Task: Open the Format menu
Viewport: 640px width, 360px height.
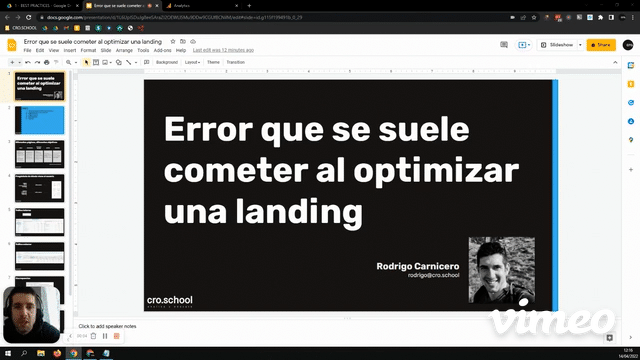Action: tap(88, 50)
